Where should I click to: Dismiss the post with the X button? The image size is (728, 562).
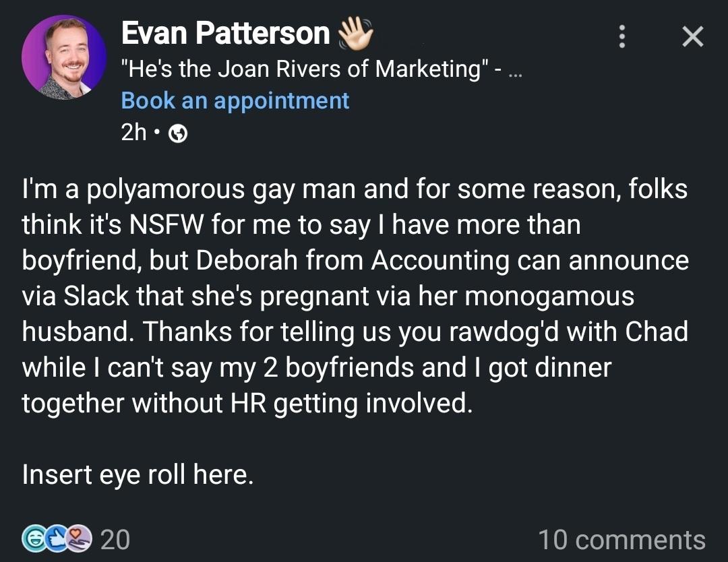point(692,36)
